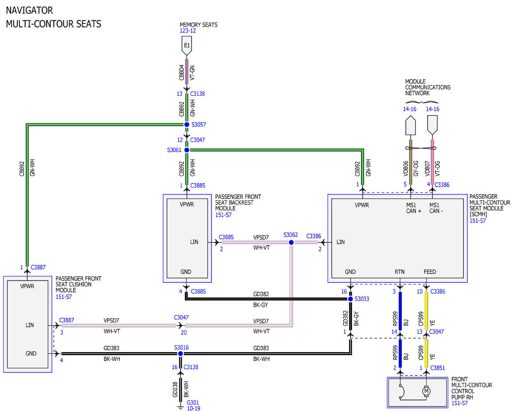Click the FEED terminal label

pyautogui.click(x=430, y=272)
